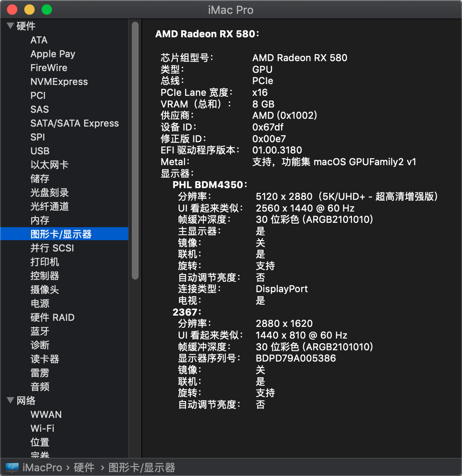Select highlighted 图形卡/显示器 sidebar item
Screen dimensions: 462x476
tap(64, 234)
